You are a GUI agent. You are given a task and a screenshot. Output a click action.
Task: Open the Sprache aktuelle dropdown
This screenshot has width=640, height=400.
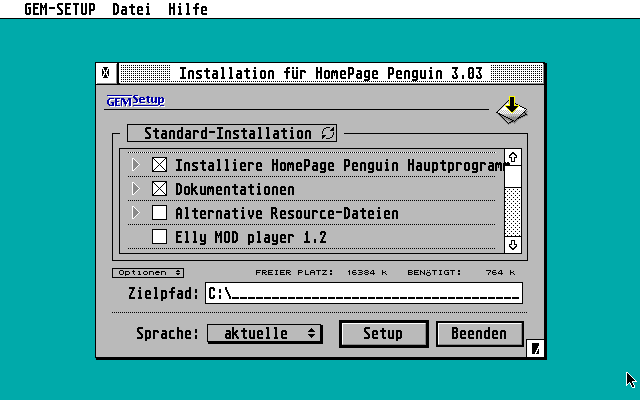coord(265,333)
